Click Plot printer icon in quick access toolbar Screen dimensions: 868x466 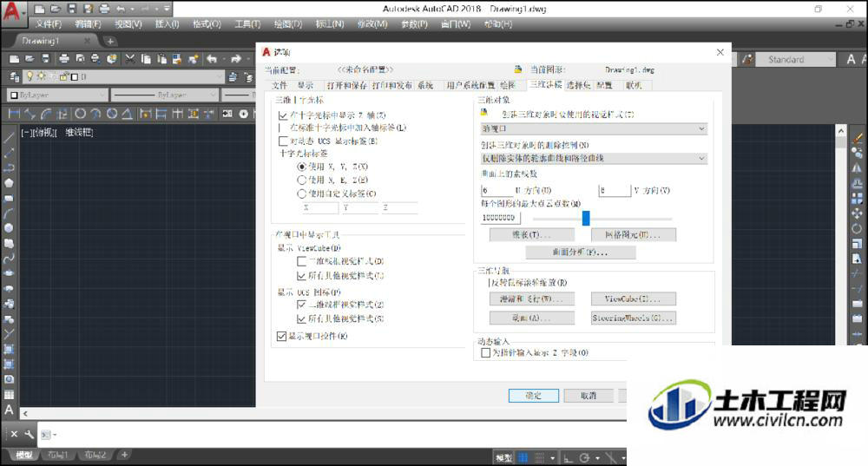[104, 9]
